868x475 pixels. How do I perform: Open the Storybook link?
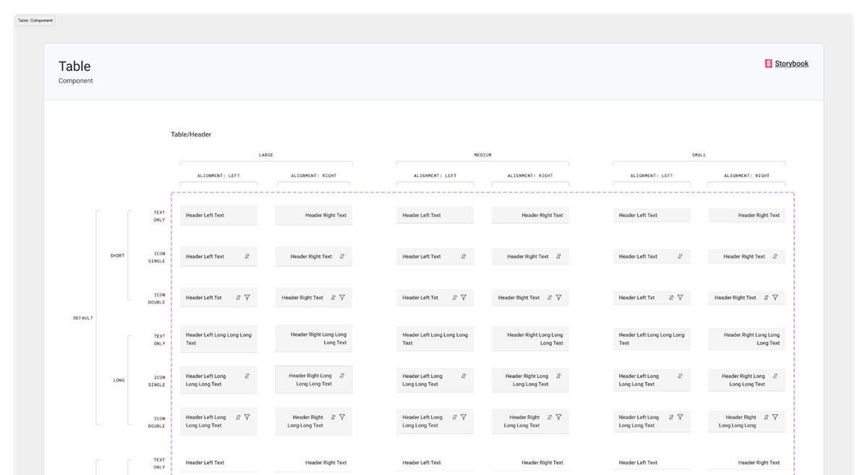click(x=791, y=64)
